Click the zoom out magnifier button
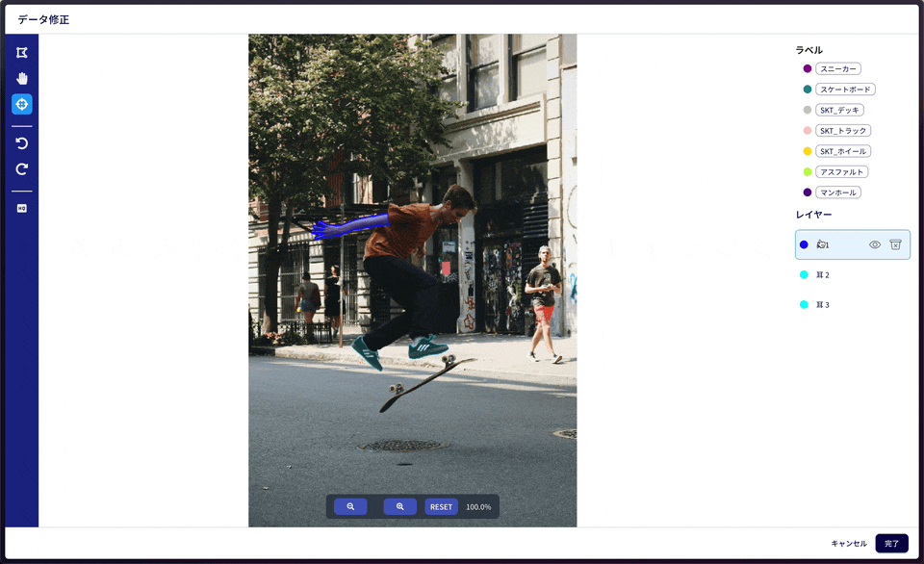The height and width of the screenshot is (564, 924). [x=350, y=506]
